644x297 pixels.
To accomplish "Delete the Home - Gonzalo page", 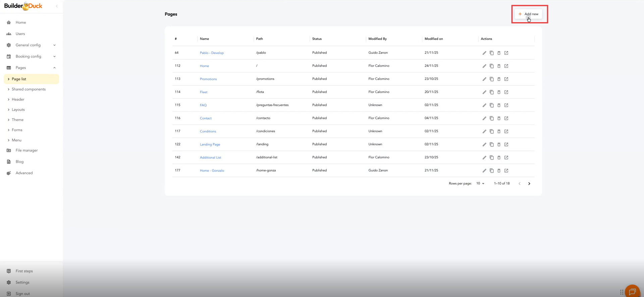I will [499, 171].
